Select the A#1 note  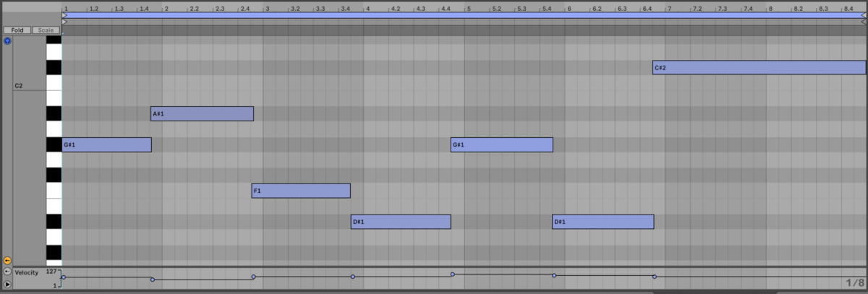point(202,113)
